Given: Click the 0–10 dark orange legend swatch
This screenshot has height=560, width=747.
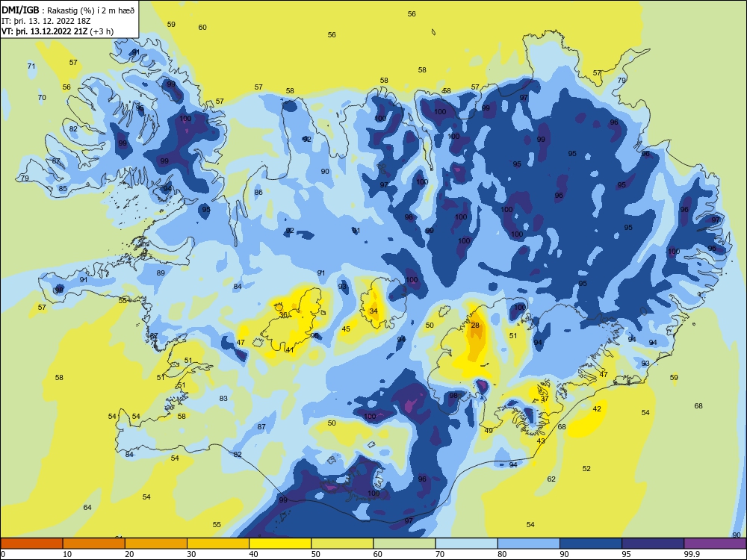Looking at the screenshot, I should coord(31,544).
